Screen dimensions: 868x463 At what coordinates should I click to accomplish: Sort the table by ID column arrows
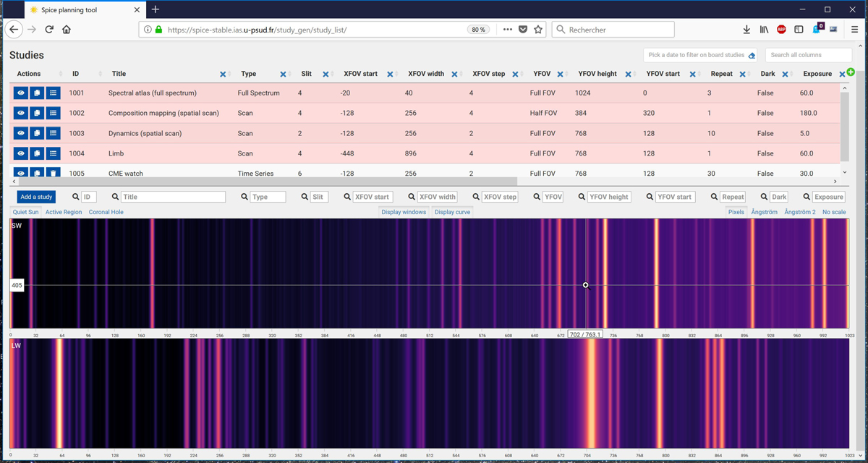click(100, 75)
